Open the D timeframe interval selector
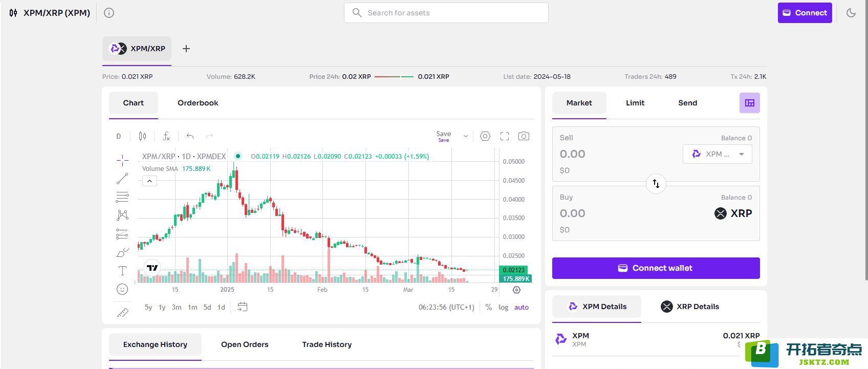The height and width of the screenshot is (369, 868). (119, 136)
